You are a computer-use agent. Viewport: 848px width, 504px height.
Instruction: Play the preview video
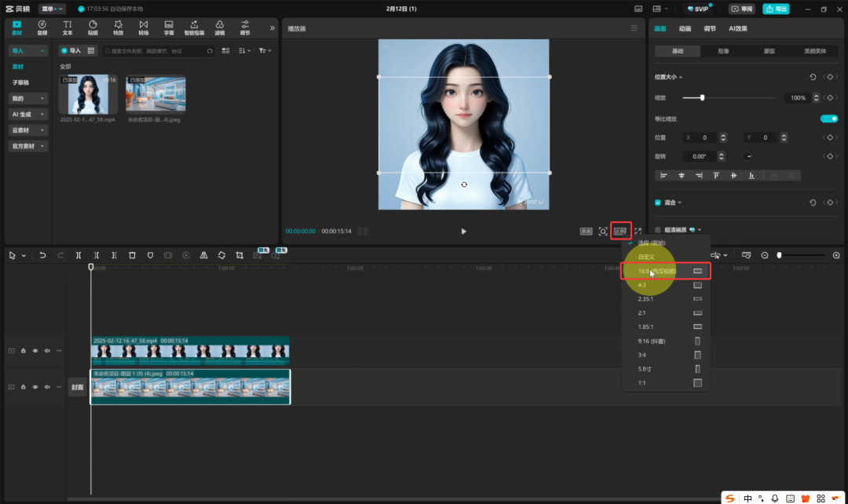[x=463, y=232]
